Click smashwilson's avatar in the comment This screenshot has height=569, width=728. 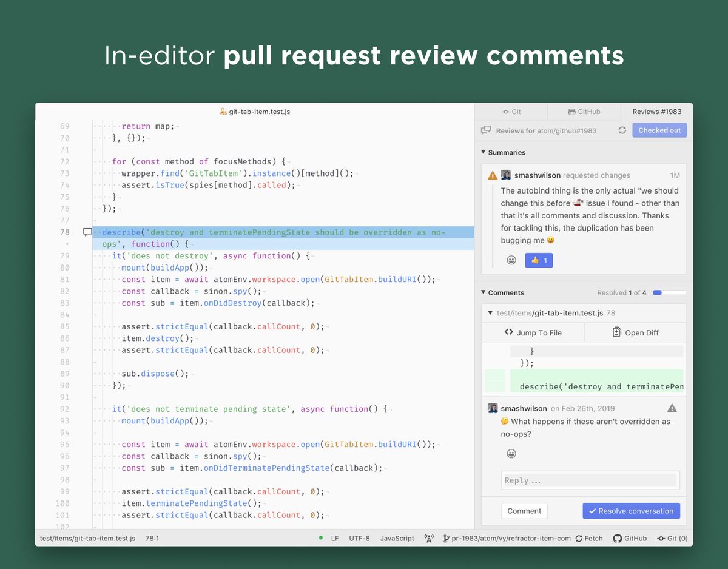pyautogui.click(x=493, y=408)
